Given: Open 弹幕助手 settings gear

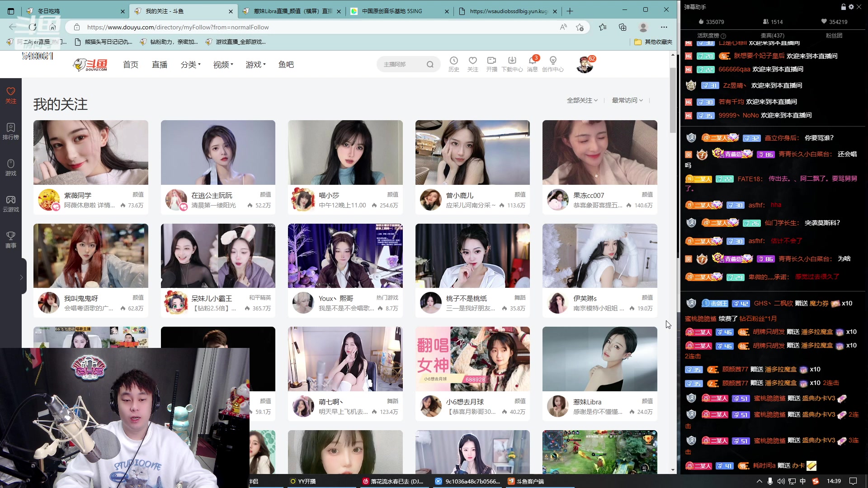Looking at the screenshot, I should (851, 7).
